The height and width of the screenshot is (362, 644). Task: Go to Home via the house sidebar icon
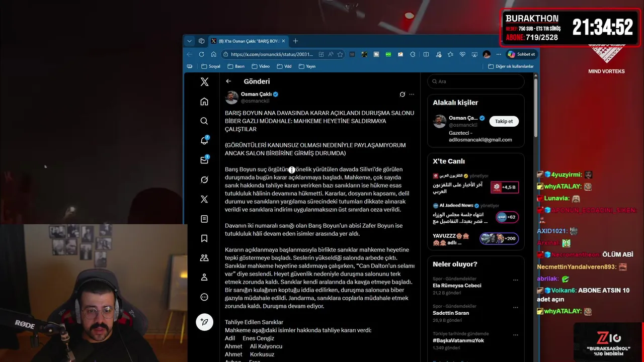point(204,102)
